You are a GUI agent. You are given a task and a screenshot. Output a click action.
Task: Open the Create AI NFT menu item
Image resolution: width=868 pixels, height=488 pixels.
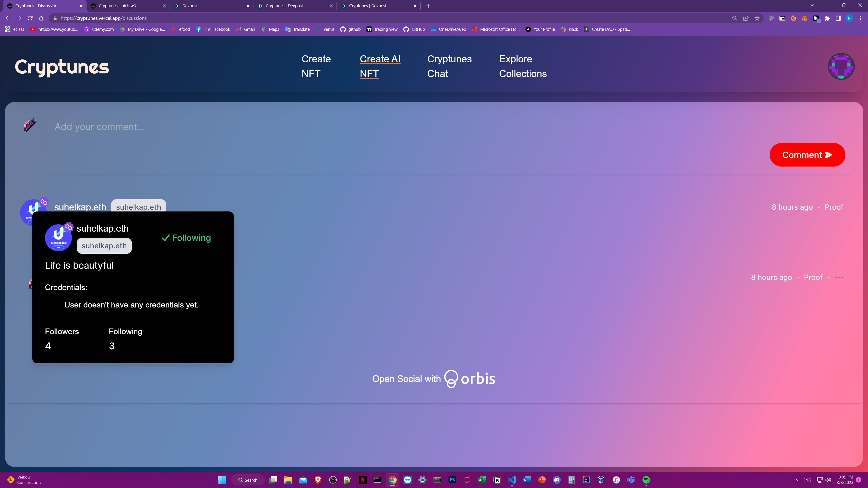pyautogui.click(x=380, y=66)
